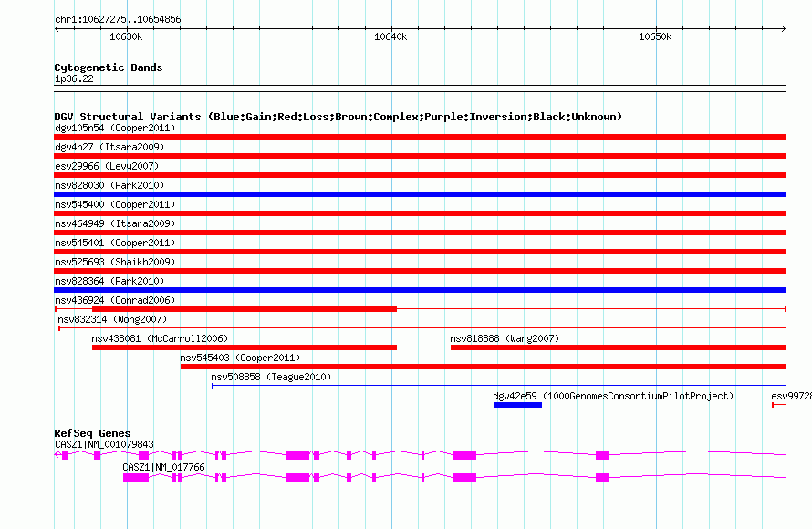Click the esv29966 (Levy2007) label

click(x=107, y=166)
